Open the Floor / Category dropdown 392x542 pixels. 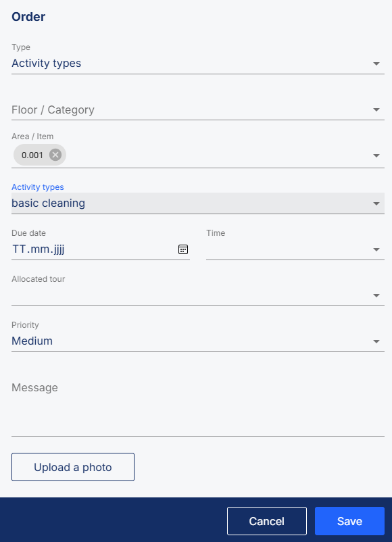pyautogui.click(x=198, y=110)
